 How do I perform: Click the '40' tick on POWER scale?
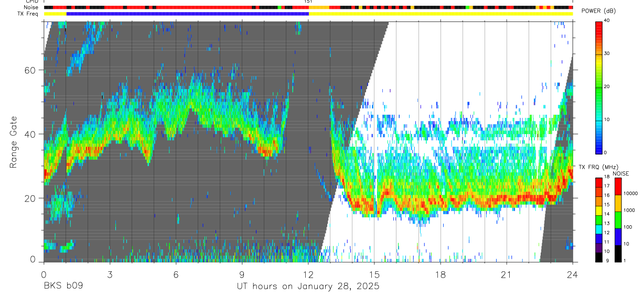607,21
